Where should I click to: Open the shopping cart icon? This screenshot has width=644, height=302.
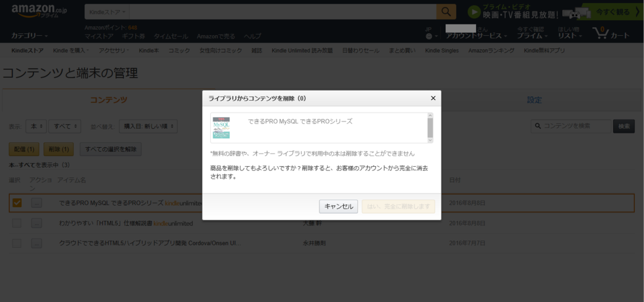click(611, 33)
